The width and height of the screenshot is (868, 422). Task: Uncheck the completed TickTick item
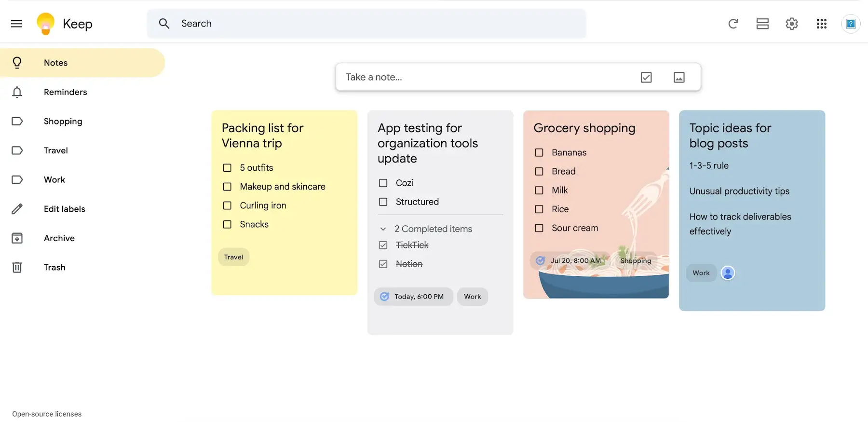(x=383, y=245)
